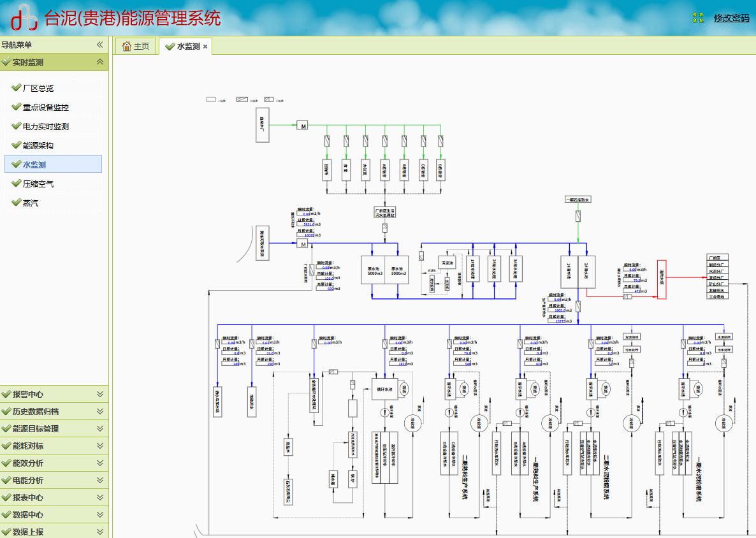This screenshot has height=538, width=756.
Task: Open the 修改密码 link
Action: click(x=731, y=18)
